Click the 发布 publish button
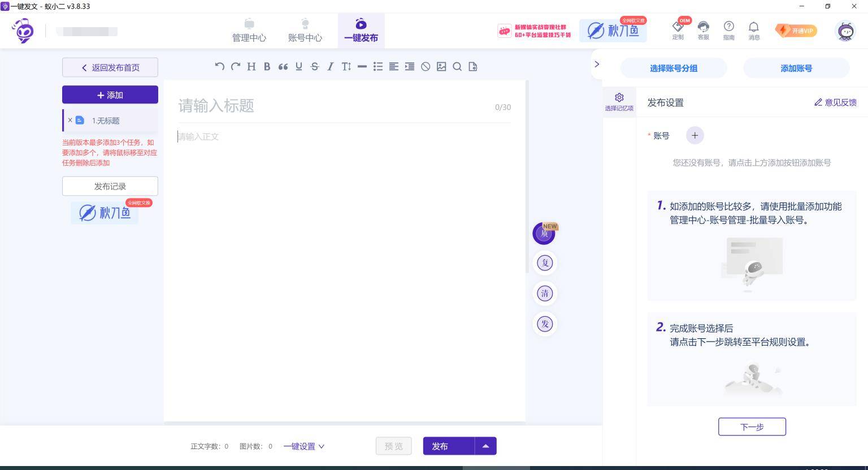Viewport: 868px width, 470px height. 449,446
